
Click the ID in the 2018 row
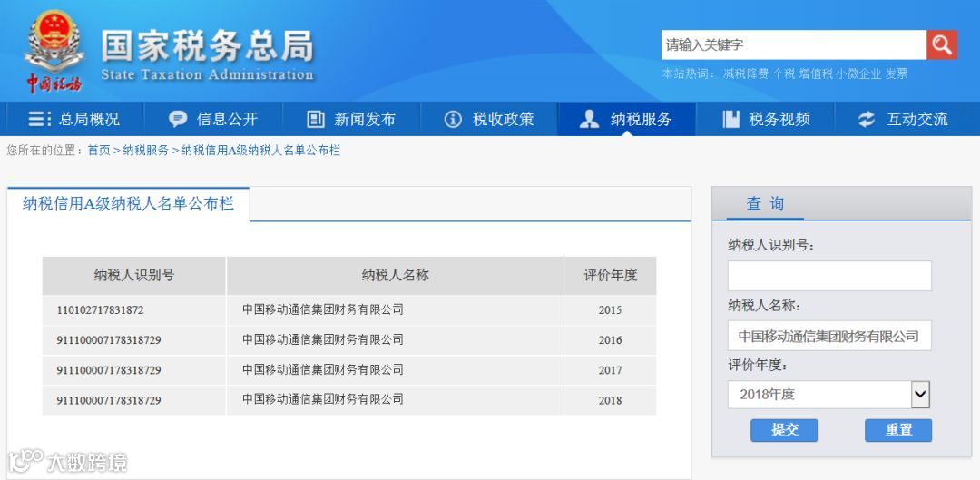109,400
